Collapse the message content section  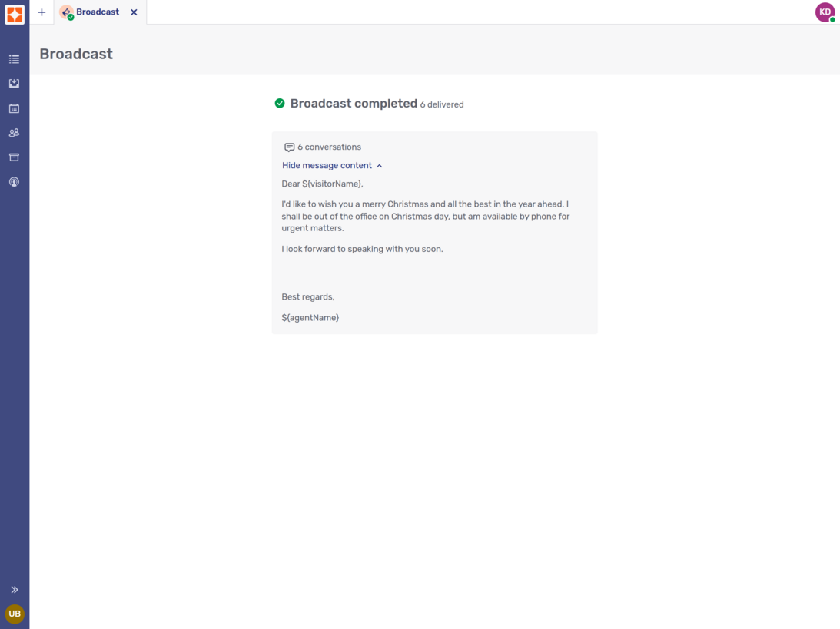327,165
